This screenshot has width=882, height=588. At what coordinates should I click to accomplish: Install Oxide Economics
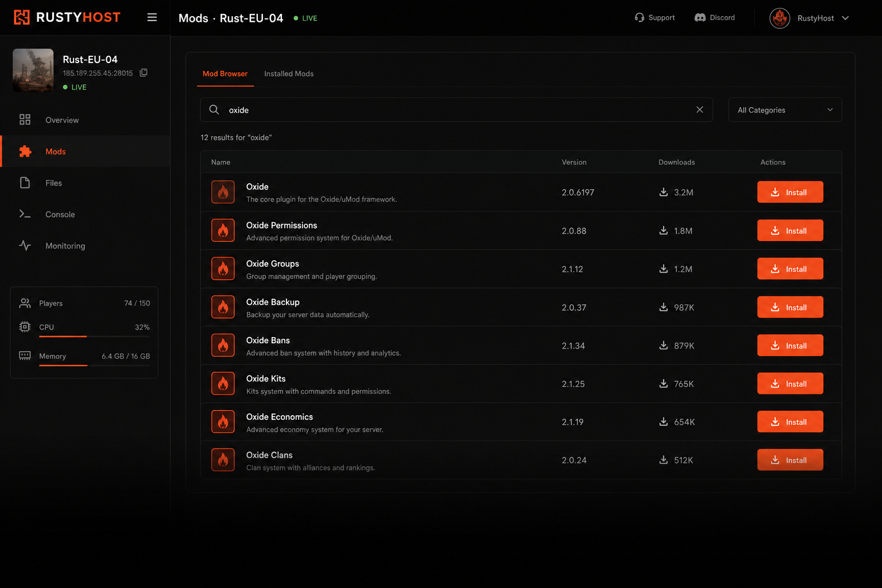790,422
